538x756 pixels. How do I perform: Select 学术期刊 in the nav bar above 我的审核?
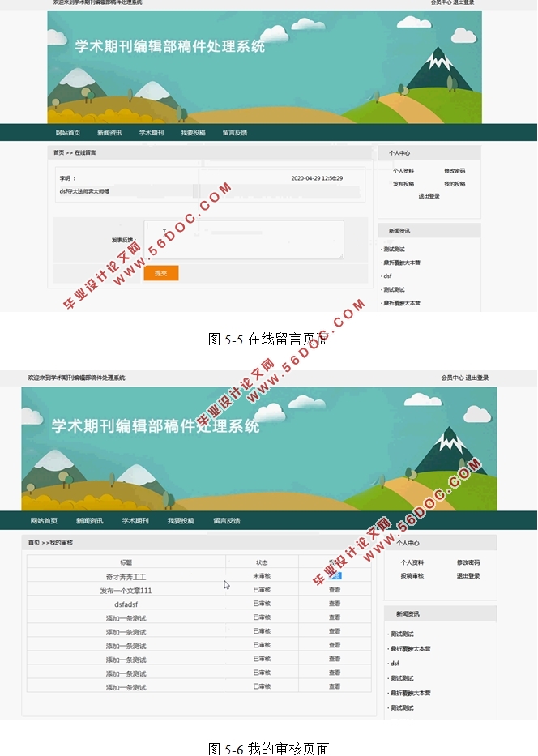coord(135,521)
